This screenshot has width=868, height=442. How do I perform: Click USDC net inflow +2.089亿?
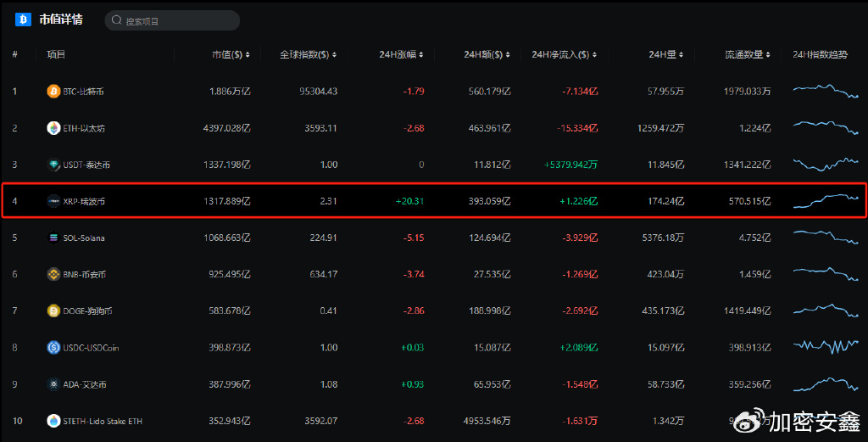(x=579, y=347)
